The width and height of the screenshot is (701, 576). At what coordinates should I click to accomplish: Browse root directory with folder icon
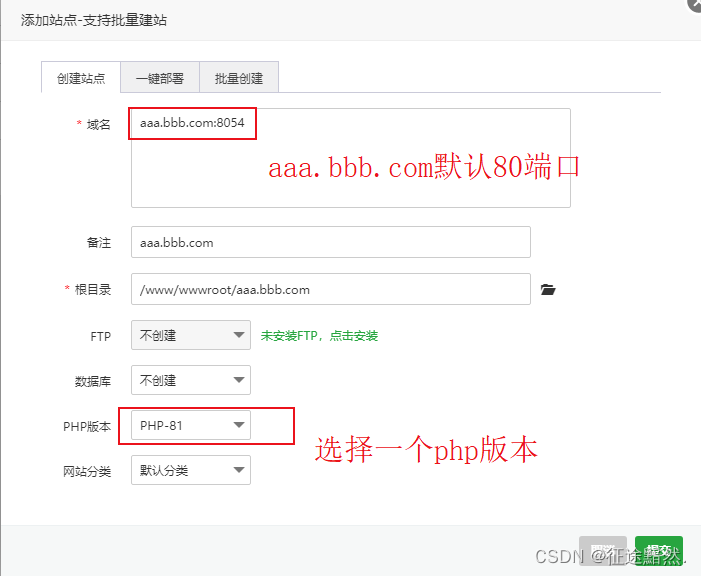click(x=548, y=289)
